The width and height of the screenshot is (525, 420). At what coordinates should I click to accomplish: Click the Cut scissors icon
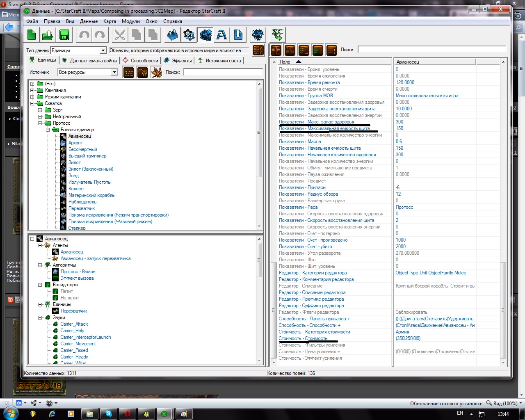tap(120, 35)
